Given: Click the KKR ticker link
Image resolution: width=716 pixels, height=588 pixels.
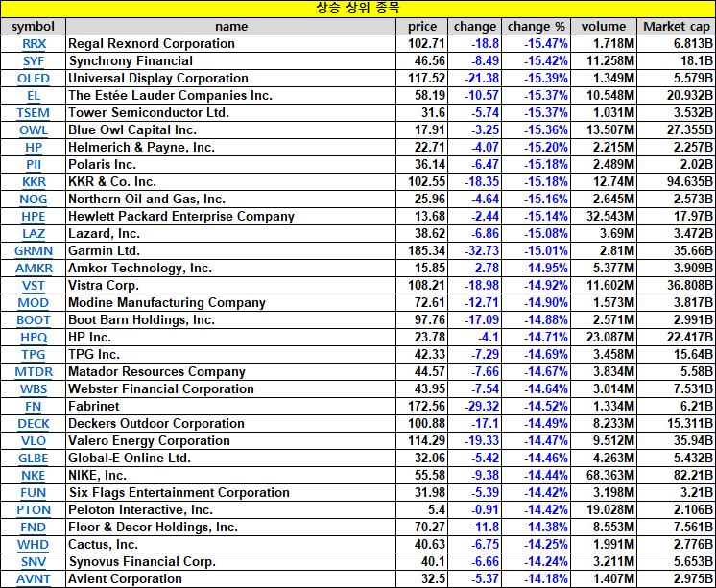Looking at the screenshot, I should click(34, 182).
